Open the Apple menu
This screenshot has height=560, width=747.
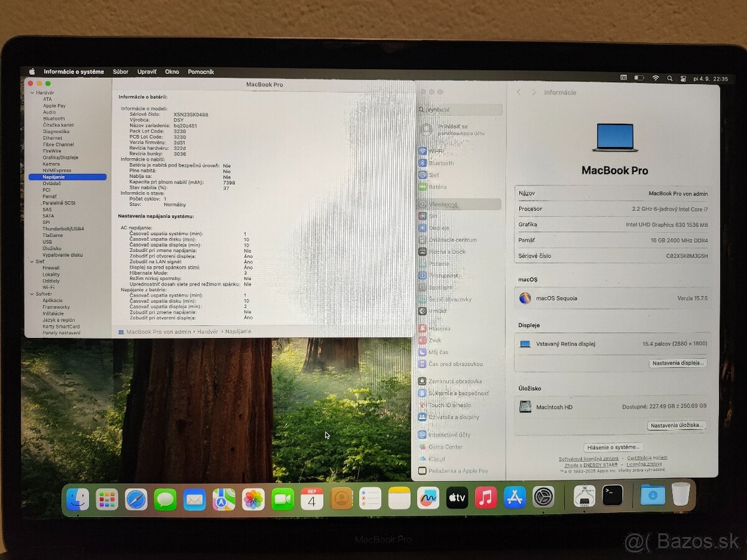[32, 72]
